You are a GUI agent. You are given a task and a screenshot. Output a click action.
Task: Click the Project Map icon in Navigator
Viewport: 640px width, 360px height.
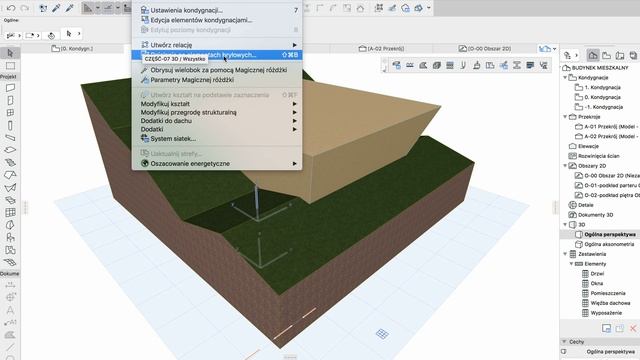tap(593, 55)
